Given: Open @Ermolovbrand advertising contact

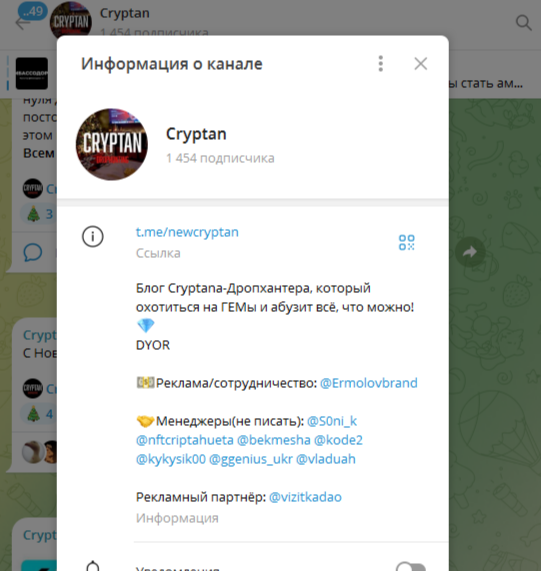Looking at the screenshot, I should tap(368, 383).
